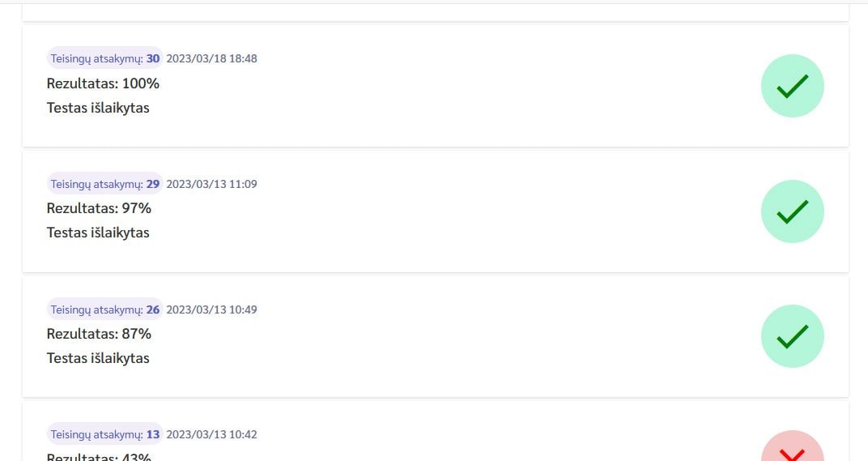Open the partially visible 43% result
This screenshot has height=461, width=868.
pyautogui.click(x=99, y=456)
